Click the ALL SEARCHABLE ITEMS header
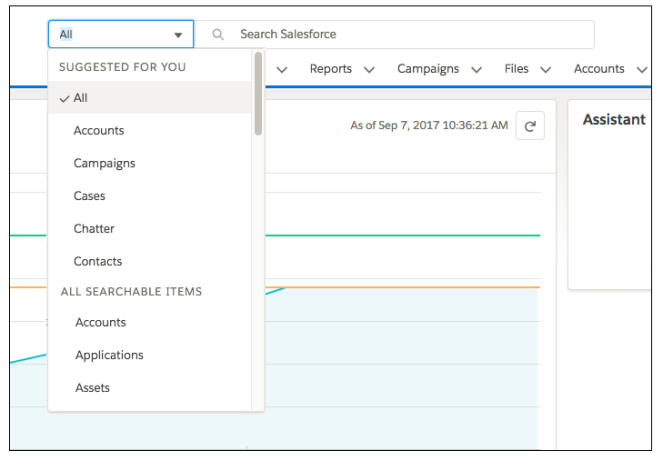This screenshot has width=663, height=461. coord(131,291)
